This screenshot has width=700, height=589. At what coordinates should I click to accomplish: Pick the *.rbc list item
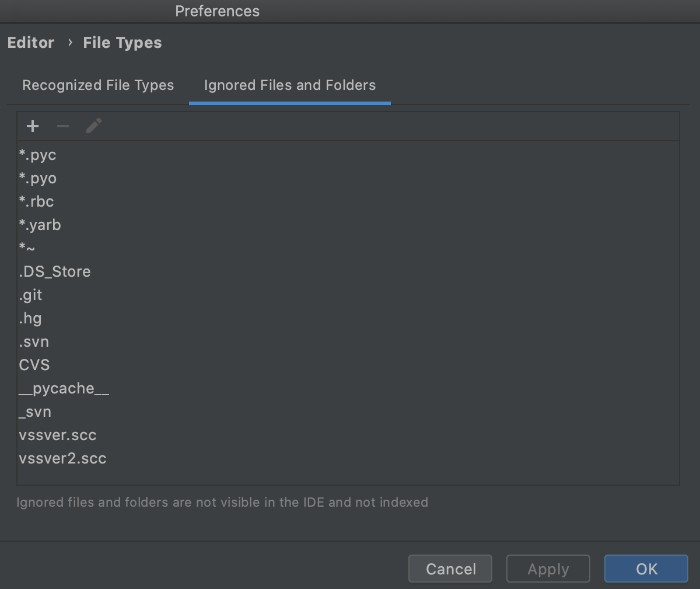pyautogui.click(x=36, y=202)
